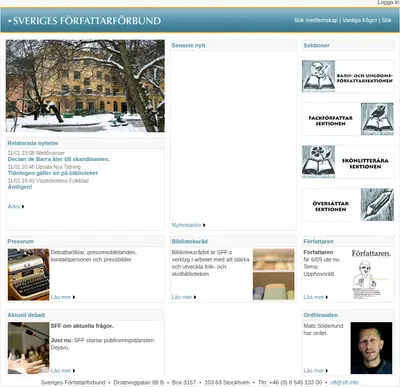
Task: Click the Sveriges Författarförbund logo
Action: click(85, 21)
